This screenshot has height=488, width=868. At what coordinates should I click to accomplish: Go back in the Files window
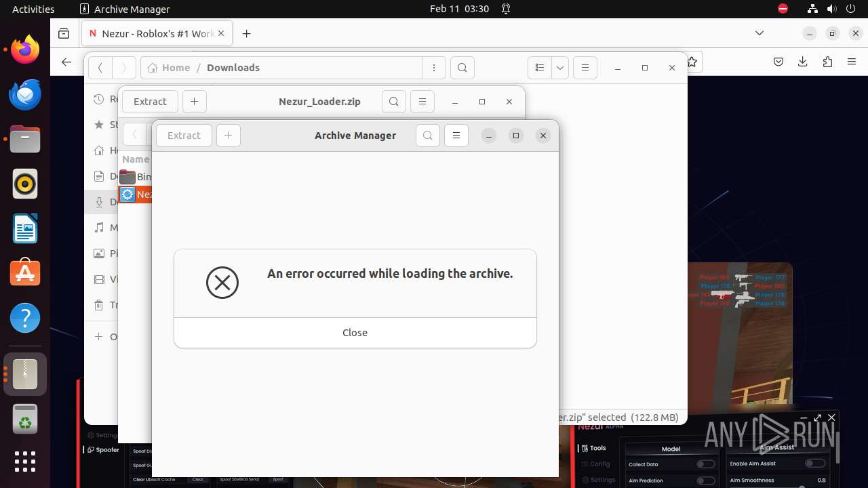(x=100, y=68)
